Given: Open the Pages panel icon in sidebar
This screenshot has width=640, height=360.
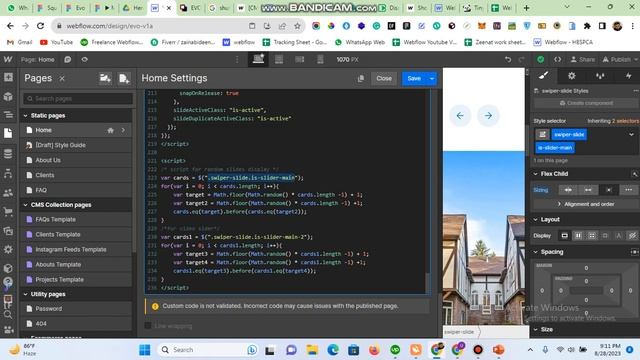Looking at the screenshot, I should coord(8,133).
